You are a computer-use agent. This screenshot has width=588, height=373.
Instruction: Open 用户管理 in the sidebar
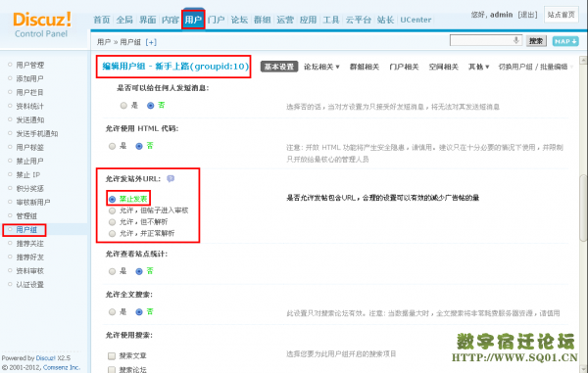click(30, 66)
